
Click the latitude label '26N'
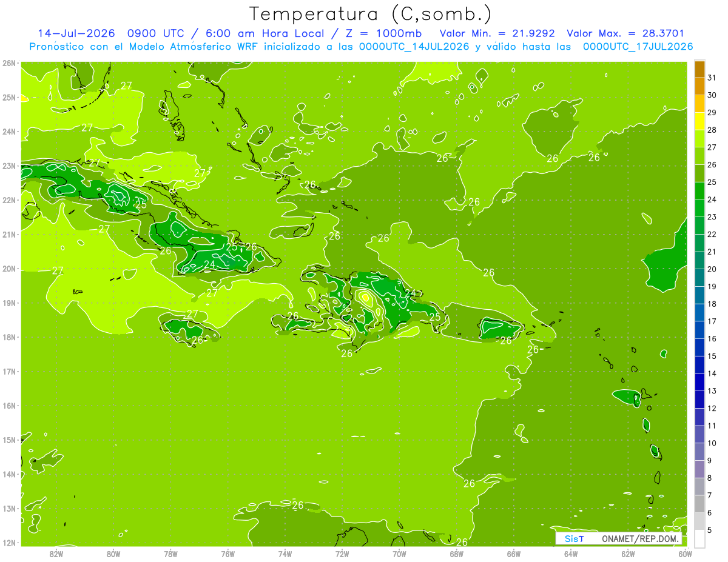point(9,63)
